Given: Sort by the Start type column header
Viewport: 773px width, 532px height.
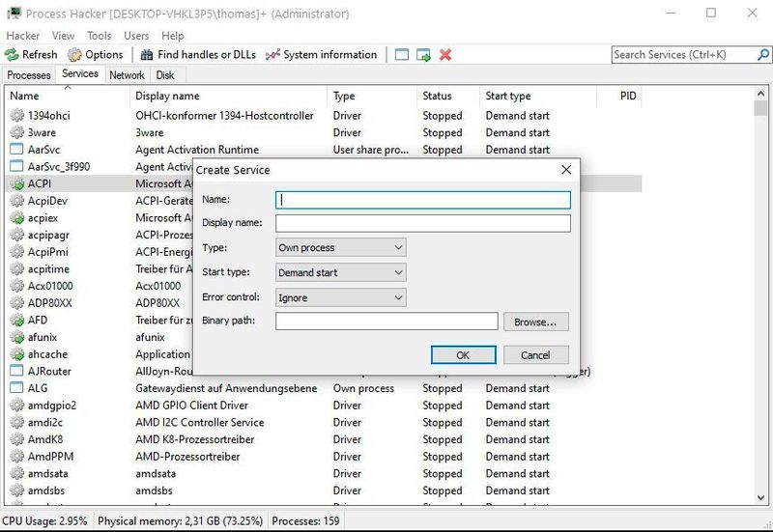Looking at the screenshot, I should (x=538, y=96).
